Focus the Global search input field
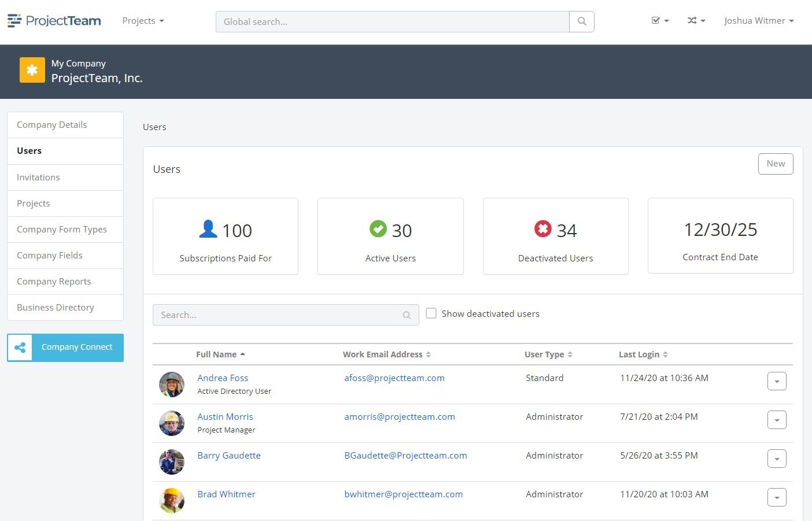This screenshot has width=812, height=521. 393,21
